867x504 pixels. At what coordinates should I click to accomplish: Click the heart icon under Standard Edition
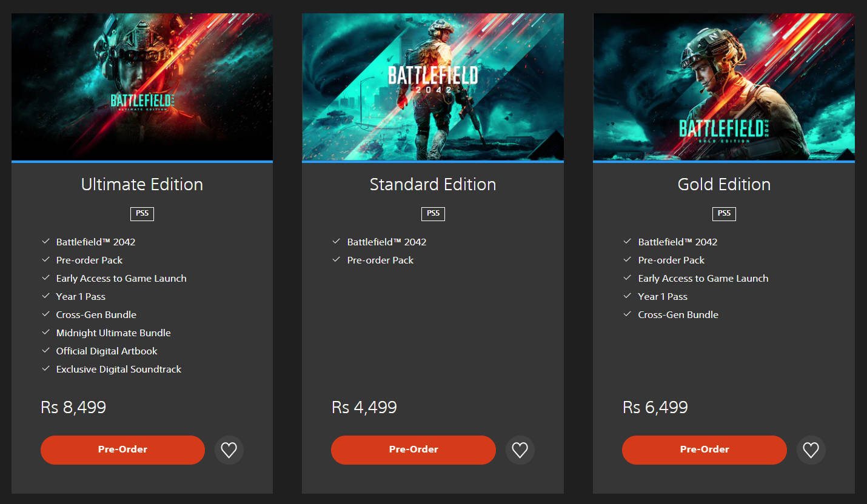(520, 449)
